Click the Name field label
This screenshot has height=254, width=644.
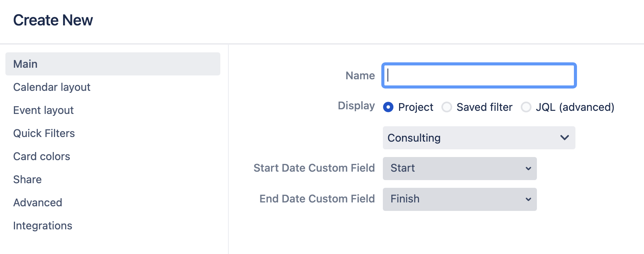pos(360,75)
